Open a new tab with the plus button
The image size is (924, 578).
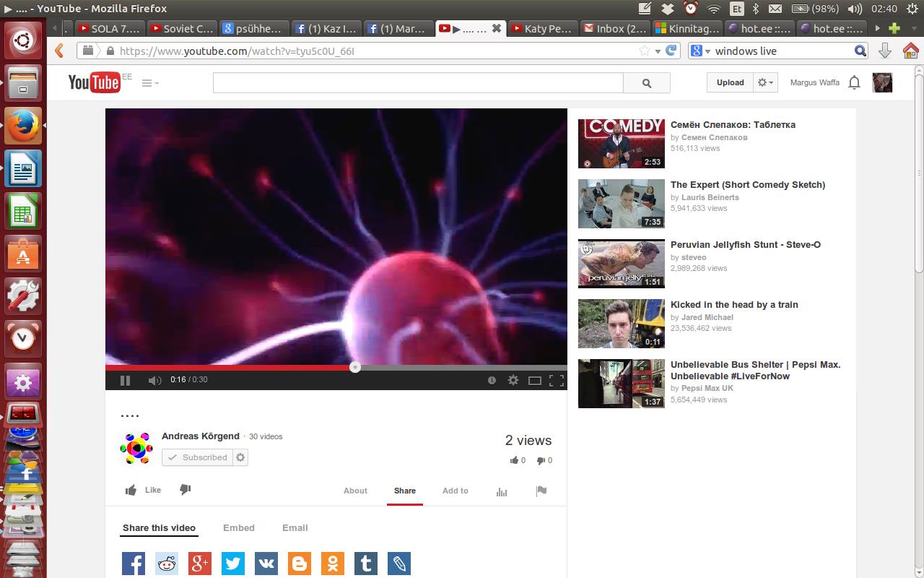[894, 28]
